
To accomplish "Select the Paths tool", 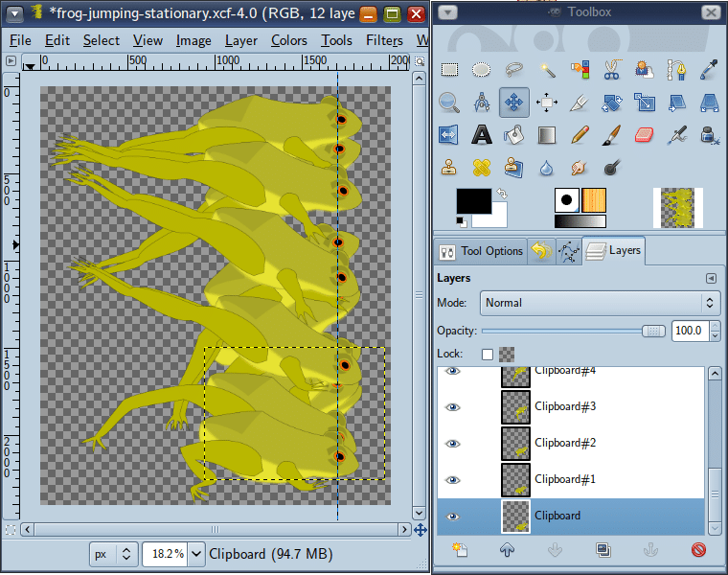I will [x=677, y=70].
